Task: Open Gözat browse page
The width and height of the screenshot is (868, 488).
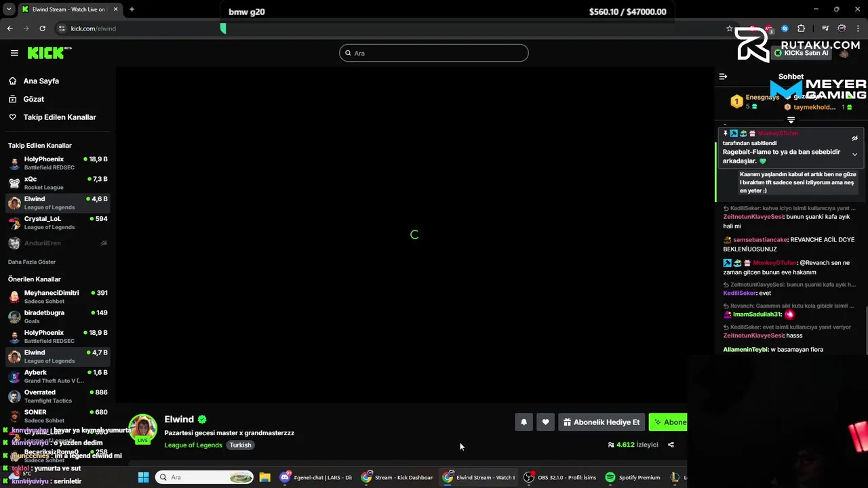Action: click(33, 99)
